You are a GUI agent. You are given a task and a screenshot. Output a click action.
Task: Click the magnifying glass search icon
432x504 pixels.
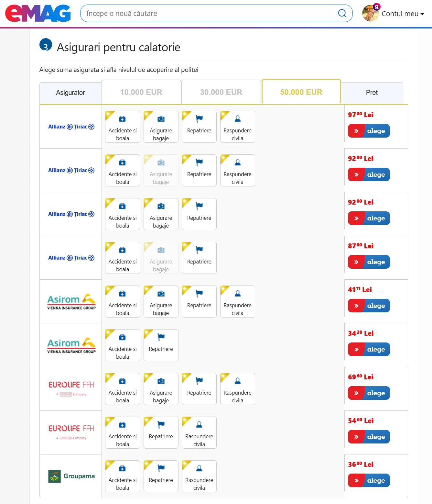point(342,13)
